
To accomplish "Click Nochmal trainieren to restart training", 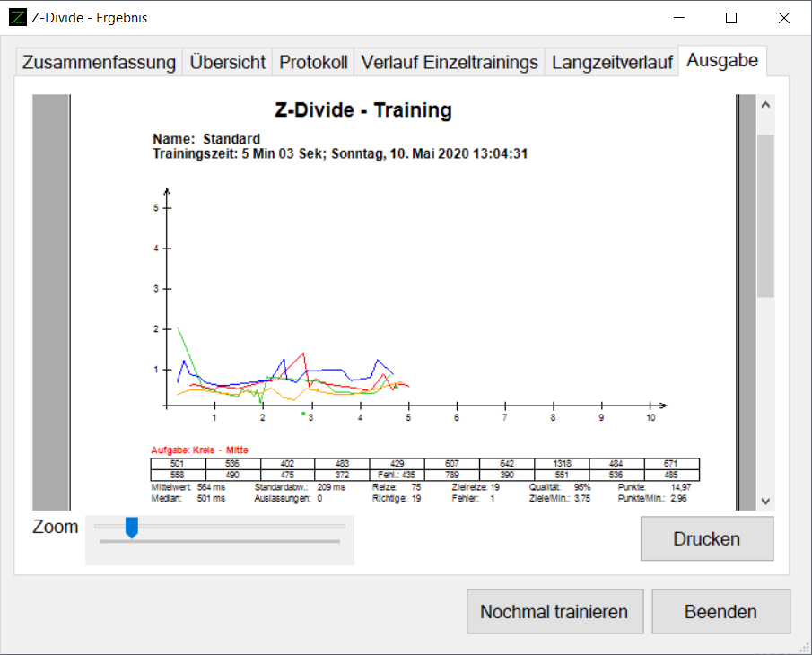I will 554,612.
